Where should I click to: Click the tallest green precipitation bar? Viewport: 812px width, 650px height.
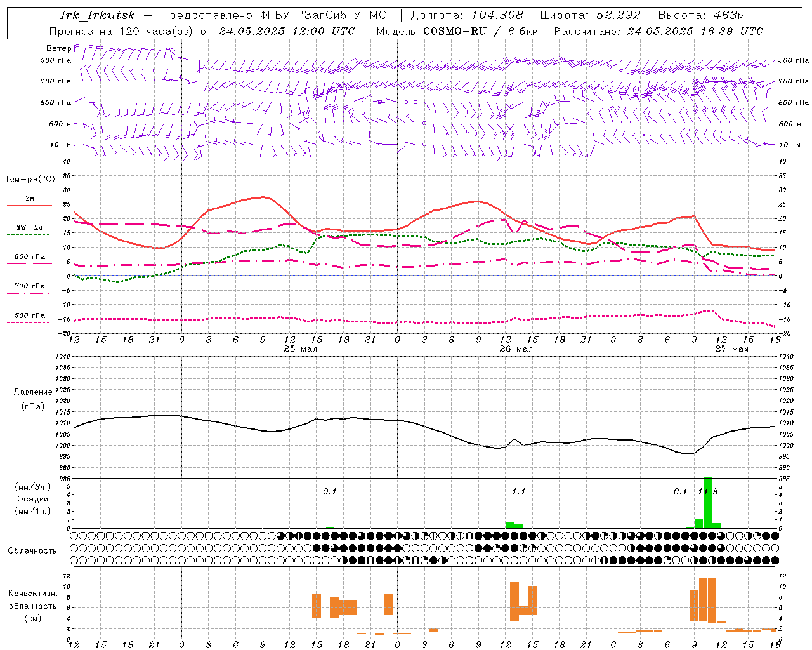707,503
